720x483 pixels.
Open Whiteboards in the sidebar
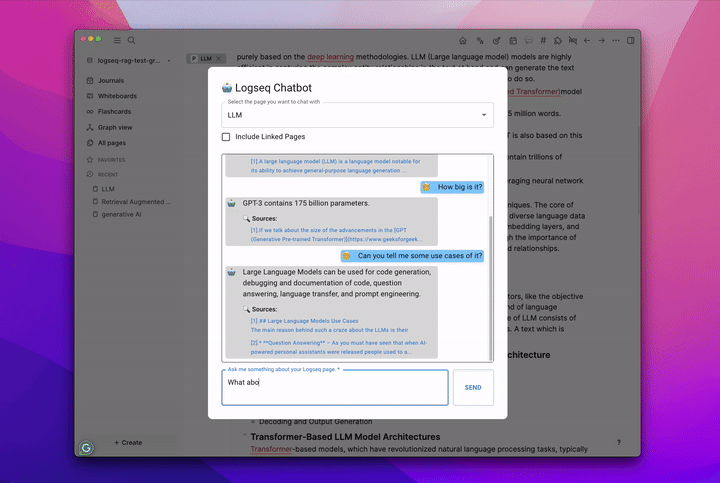[117, 96]
